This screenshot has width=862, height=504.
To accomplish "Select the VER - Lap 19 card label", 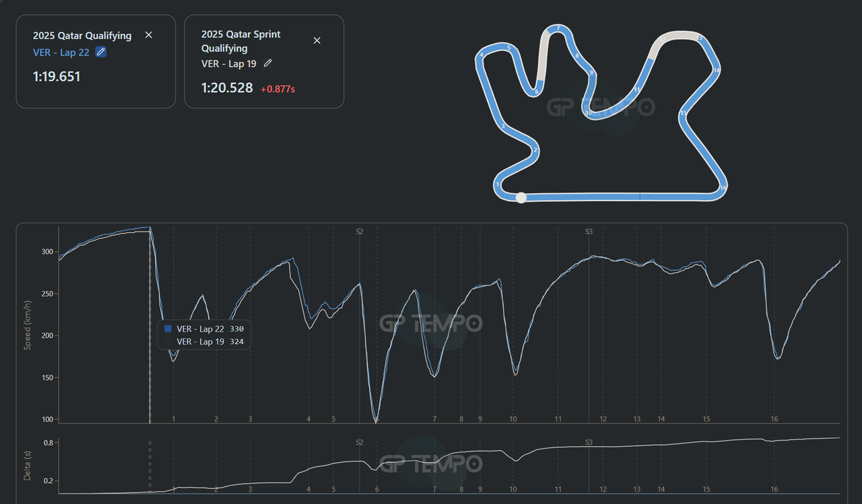I will [229, 63].
